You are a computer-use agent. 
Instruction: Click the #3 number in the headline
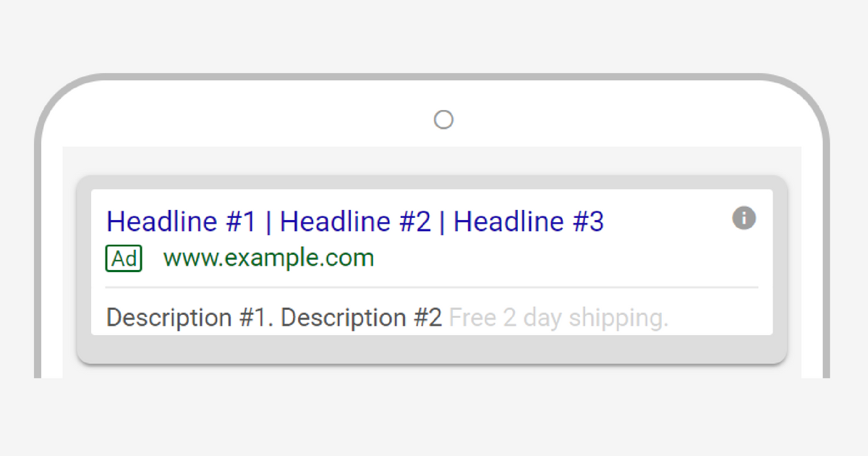click(x=588, y=221)
